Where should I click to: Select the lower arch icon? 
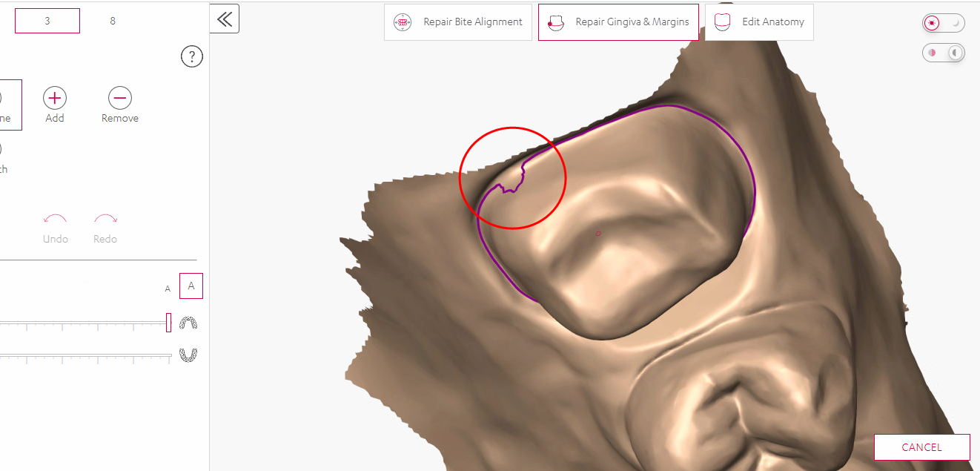(x=189, y=354)
